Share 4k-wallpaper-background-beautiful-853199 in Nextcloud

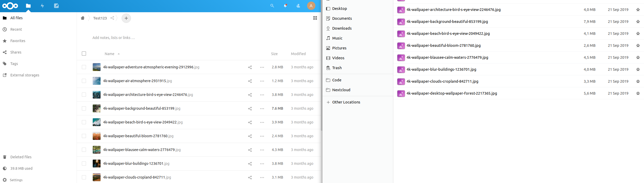[x=250, y=108]
